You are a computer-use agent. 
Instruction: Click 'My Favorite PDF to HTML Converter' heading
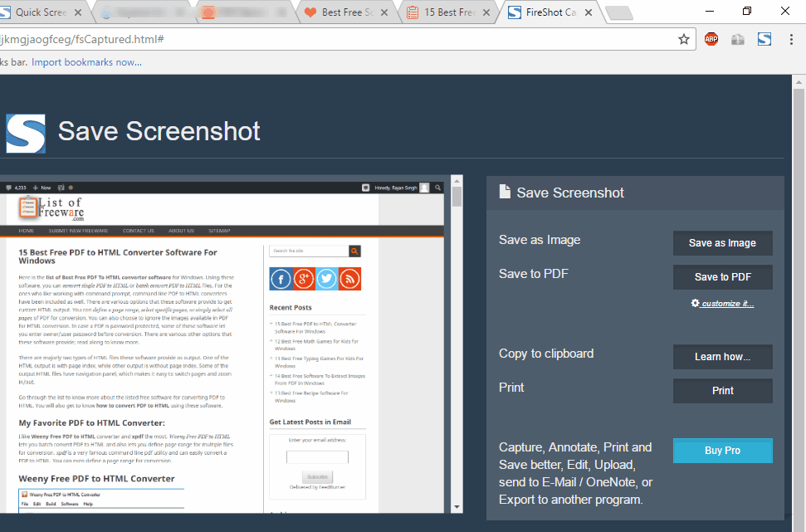[x=92, y=423]
